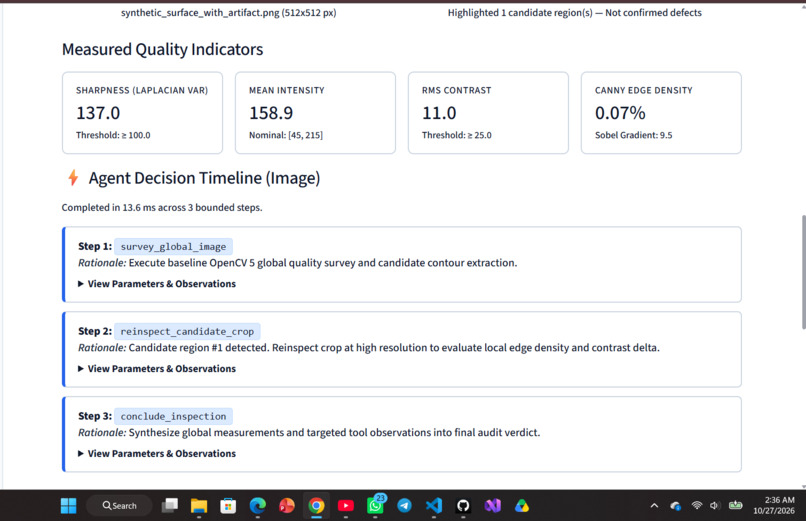Open File Explorer from the taskbar
Screen dimensions: 806x521
click(x=199, y=506)
